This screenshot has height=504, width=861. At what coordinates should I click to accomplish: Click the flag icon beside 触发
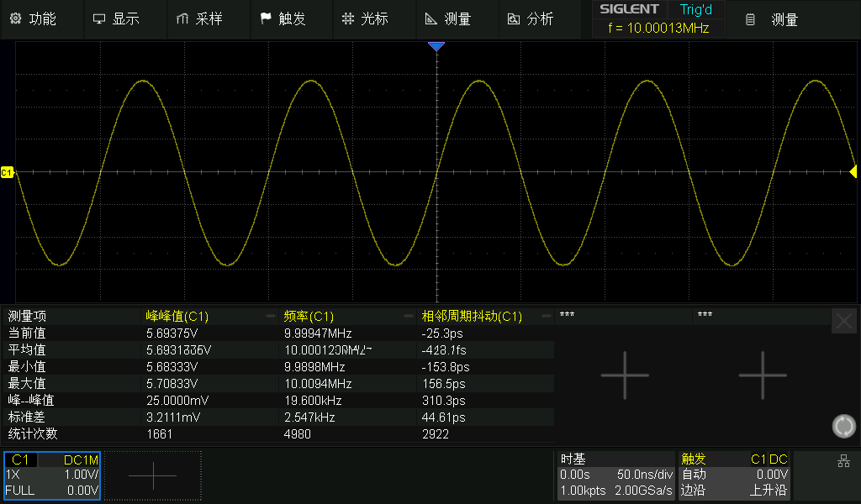pos(266,18)
